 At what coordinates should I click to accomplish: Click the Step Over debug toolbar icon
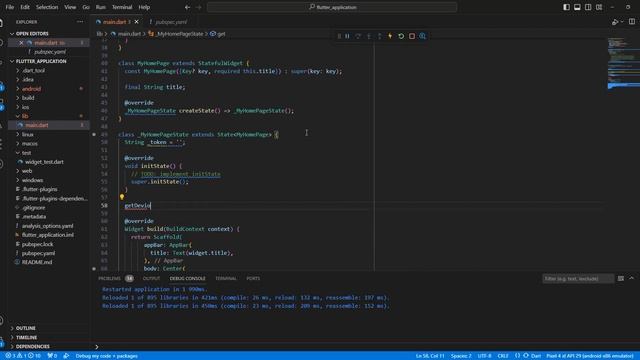[358, 36]
